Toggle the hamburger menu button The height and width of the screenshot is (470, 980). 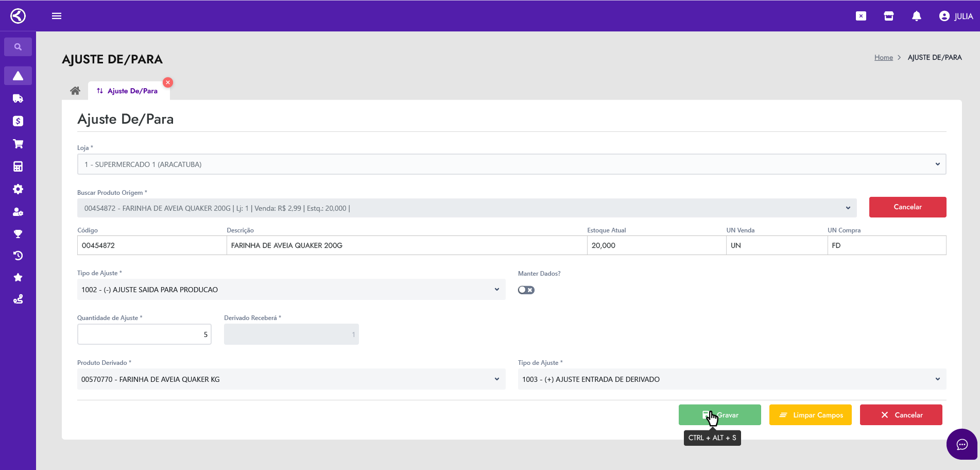click(x=57, y=16)
